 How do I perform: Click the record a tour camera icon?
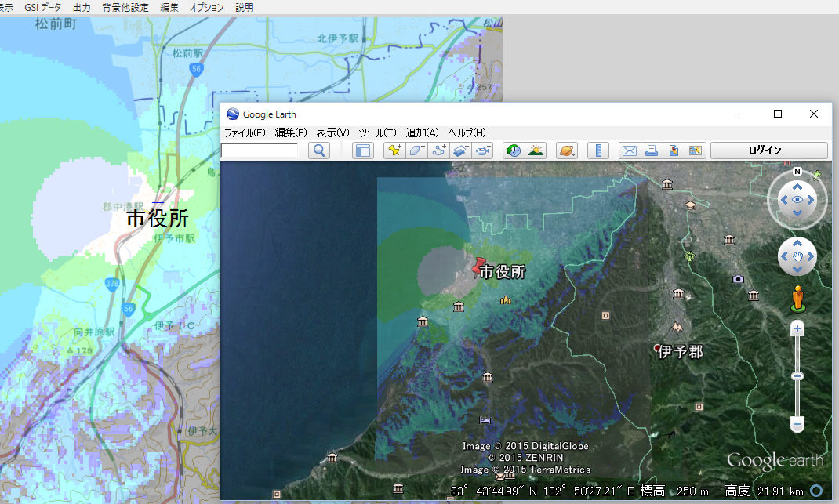pyautogui.click(x=483, y=150)
